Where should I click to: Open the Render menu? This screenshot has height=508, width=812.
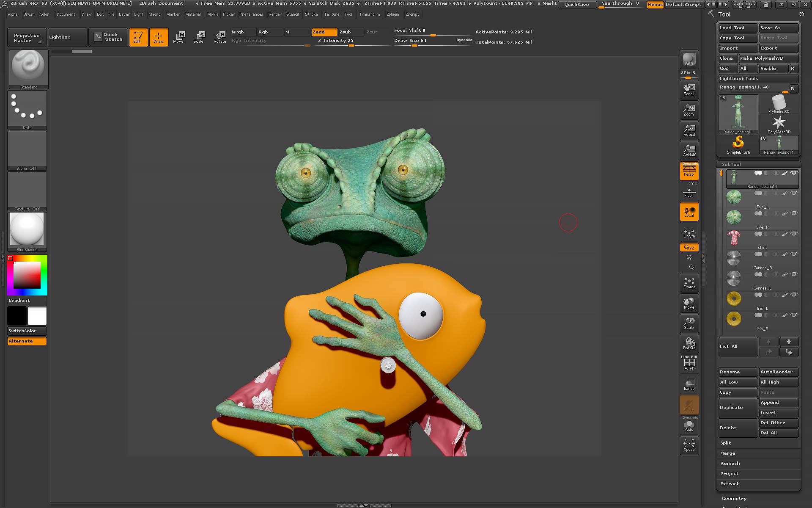coord(275,14)
